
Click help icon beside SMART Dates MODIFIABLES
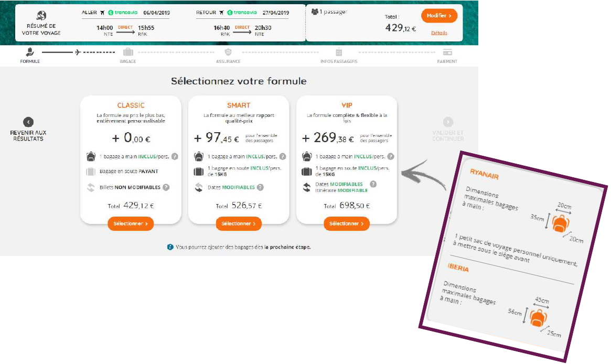(260, 187)
